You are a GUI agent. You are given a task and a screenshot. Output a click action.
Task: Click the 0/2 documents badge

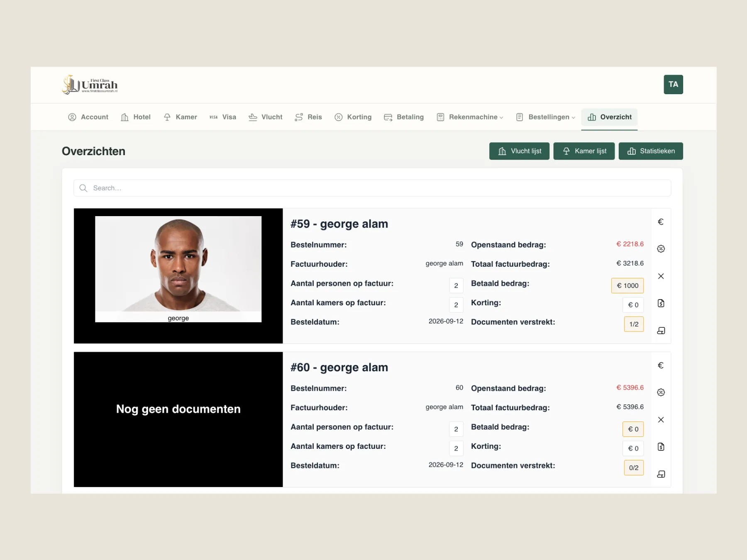click(x=634, y=468)
